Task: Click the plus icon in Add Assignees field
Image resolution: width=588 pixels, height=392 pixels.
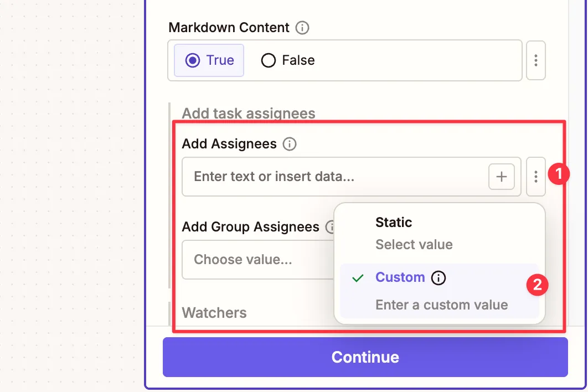Action: 501,176
